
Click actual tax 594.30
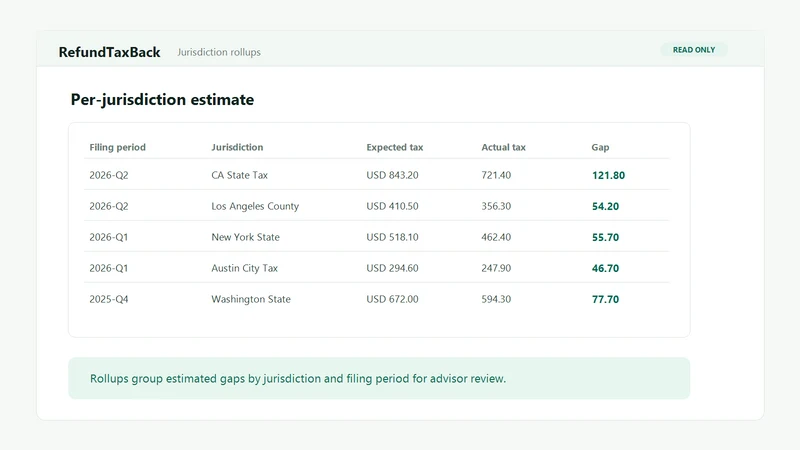click(496, 299)
